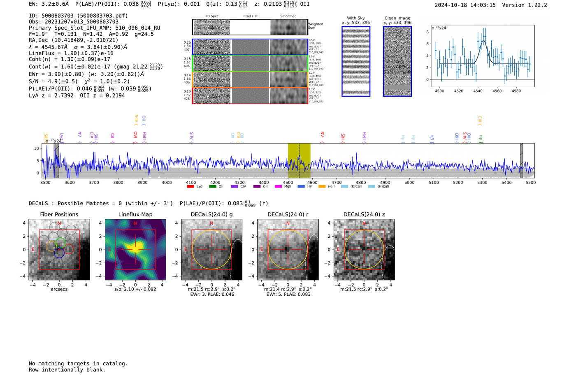The height and width of the screenshot is (392, 576).
Task: Click the CIII legend swatch
Action: pos(257,186)
